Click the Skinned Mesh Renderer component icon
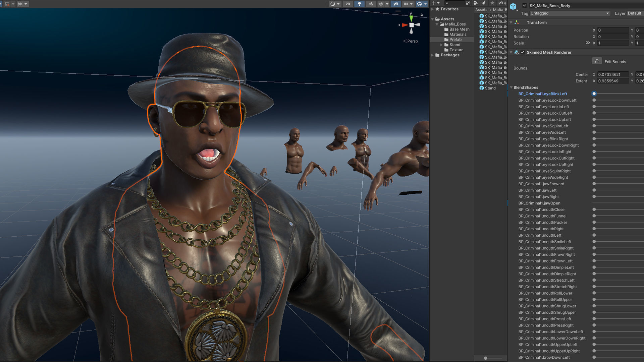Viewport: 644px width, 362px height. click(x=517, y=52)
